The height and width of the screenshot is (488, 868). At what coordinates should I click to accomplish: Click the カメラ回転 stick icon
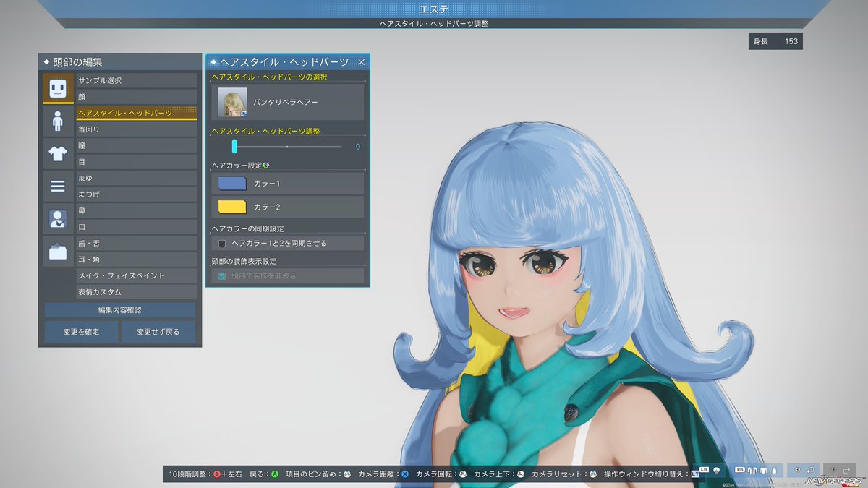coord(462,474)
